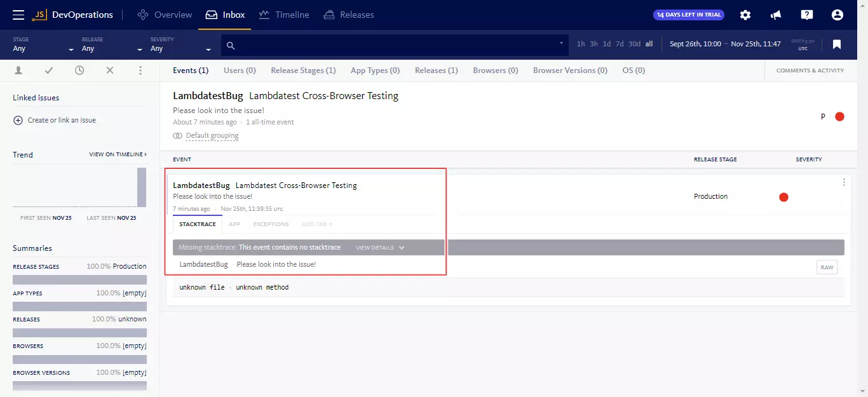Click the red severity dot in event row
Image resolution: width=868 pixels, height=397 pixels.
783,197
